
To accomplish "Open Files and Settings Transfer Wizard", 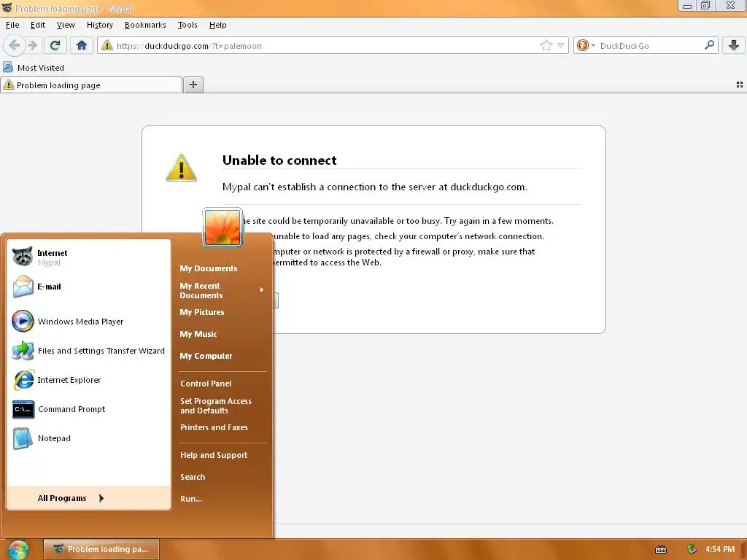I will [88, 351].
